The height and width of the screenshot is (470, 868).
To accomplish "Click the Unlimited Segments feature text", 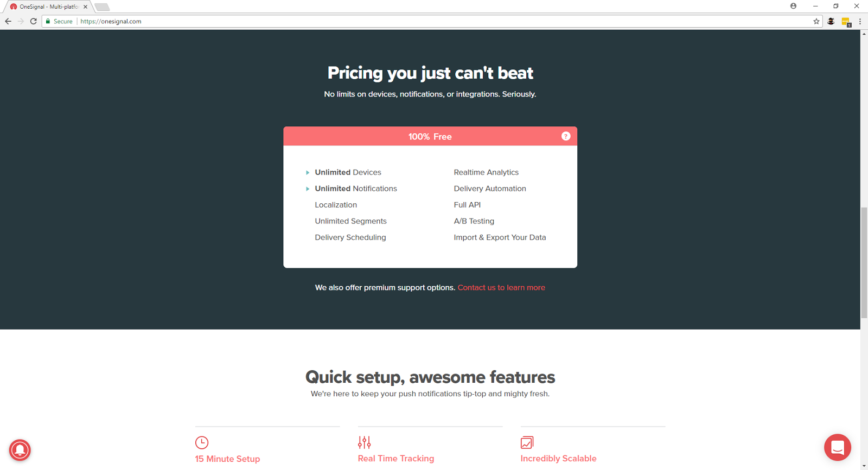I will (350, 221).
